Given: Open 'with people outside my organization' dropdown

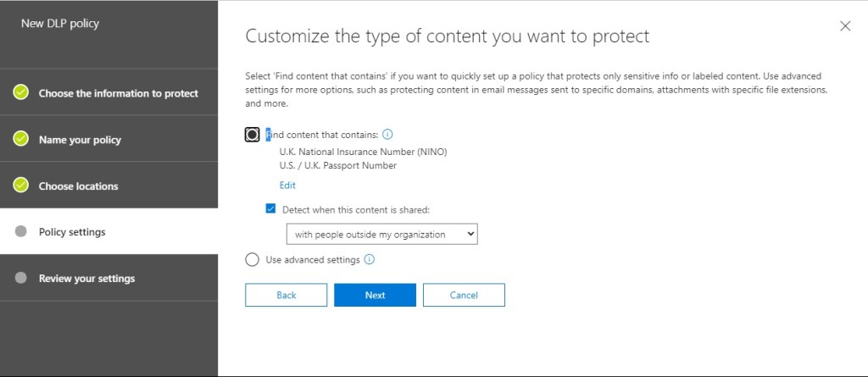Looking at the screenshot, I should [381, 234].
